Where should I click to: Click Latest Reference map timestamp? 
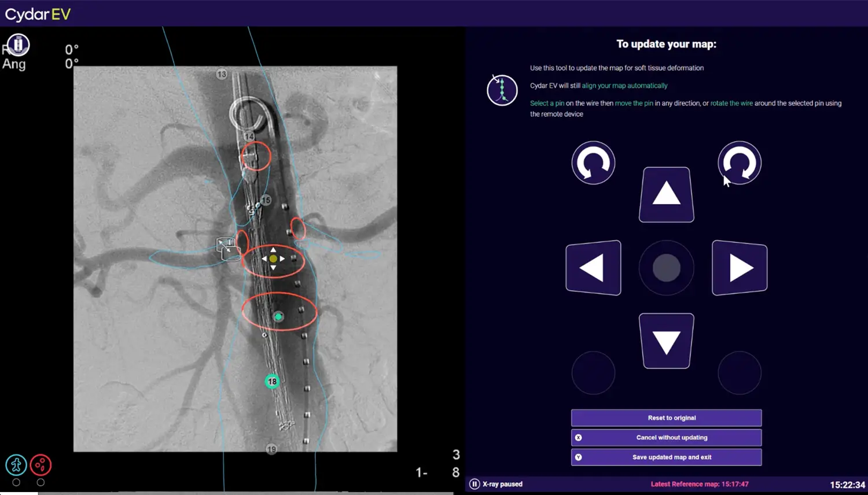tap(700, 484)
